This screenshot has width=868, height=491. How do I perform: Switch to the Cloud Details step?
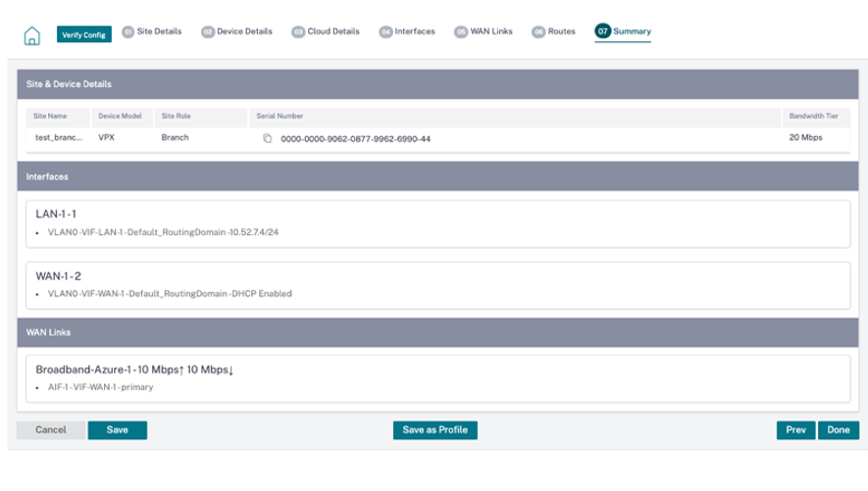click(x=326, y=31)
